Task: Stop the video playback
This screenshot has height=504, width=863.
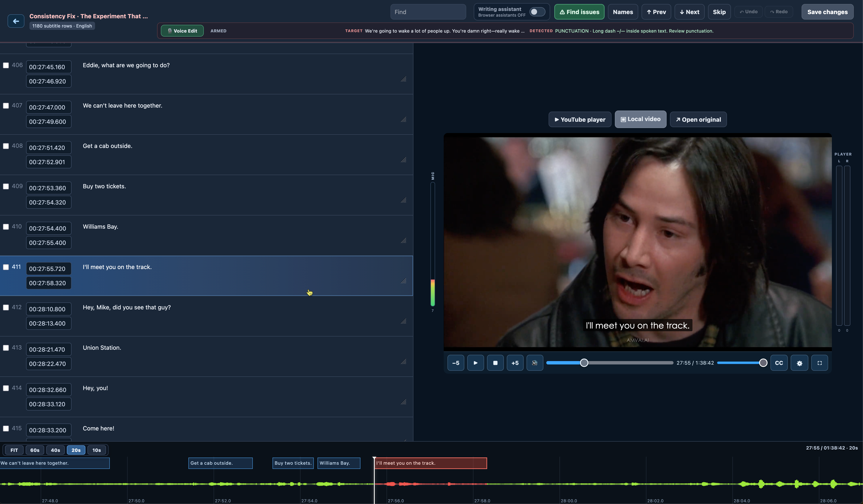Action: 495,363
